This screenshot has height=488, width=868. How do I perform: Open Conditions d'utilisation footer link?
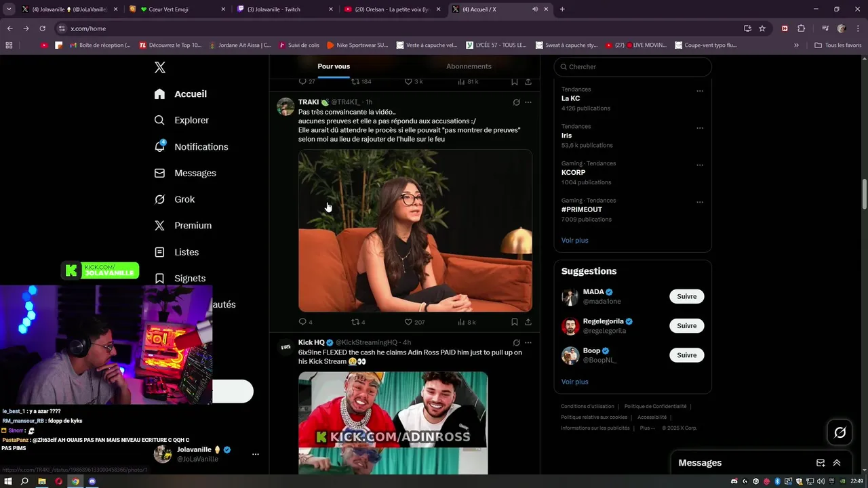tap(587, 407)
